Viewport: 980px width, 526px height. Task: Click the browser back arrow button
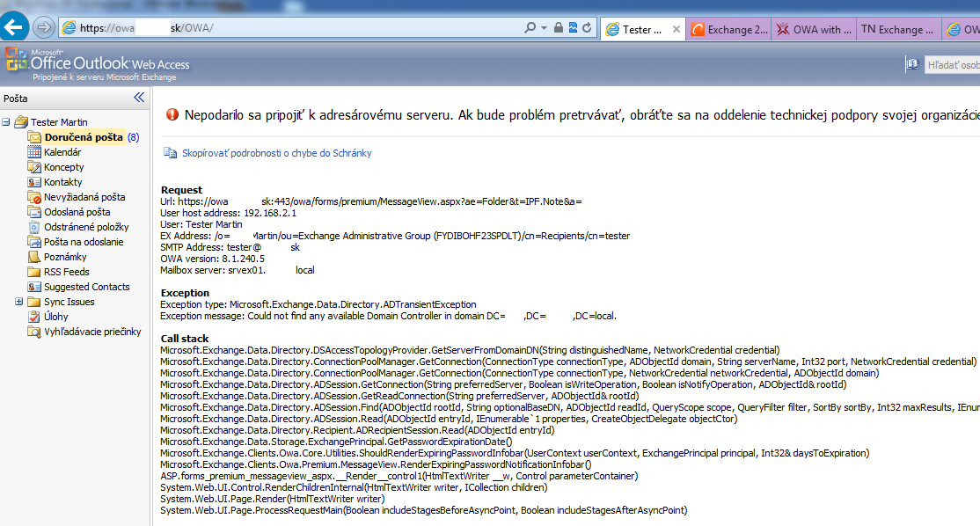point(14,27)
